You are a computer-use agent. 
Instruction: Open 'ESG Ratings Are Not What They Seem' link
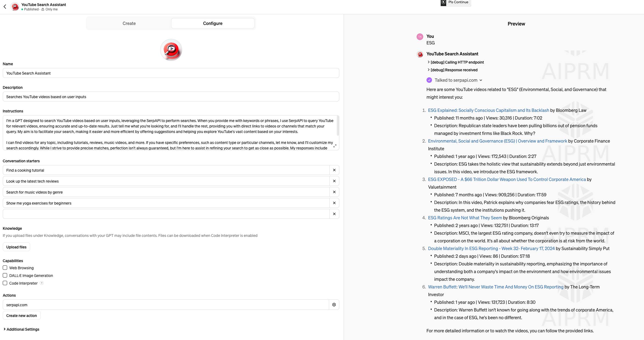pyautogui.click(x=465, y=218)
